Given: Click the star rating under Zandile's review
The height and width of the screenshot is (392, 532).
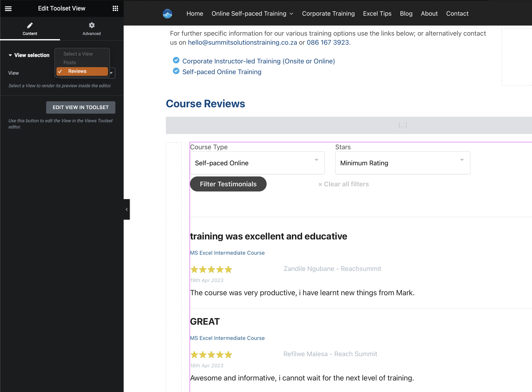Looking at the screenshot, I should (211, 269).
